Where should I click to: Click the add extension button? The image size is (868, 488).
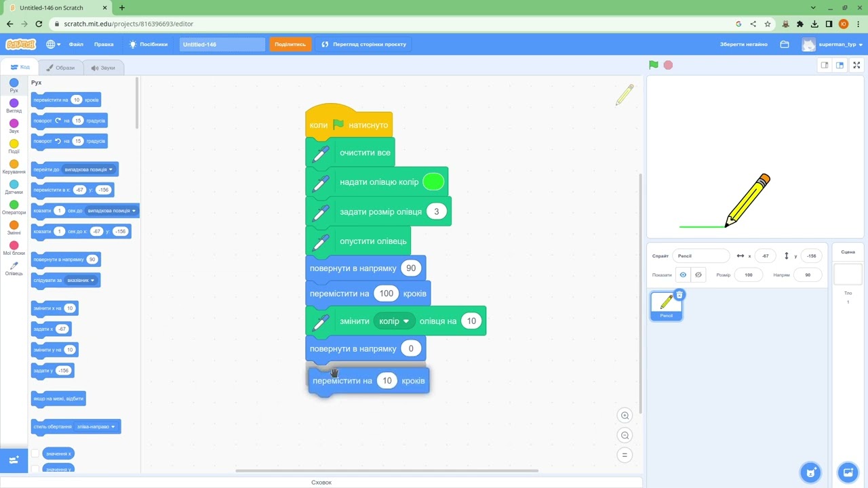(14, 460)
